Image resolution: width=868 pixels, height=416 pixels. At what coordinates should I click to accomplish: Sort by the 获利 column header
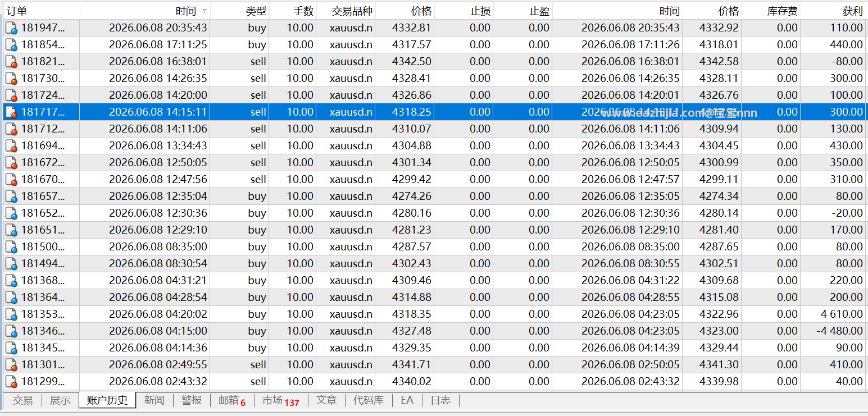pos(833,11)
